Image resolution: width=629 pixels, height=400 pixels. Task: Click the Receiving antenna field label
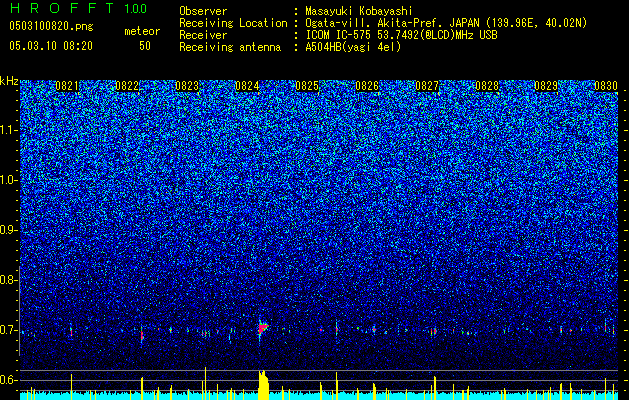(x=230, y=47)
